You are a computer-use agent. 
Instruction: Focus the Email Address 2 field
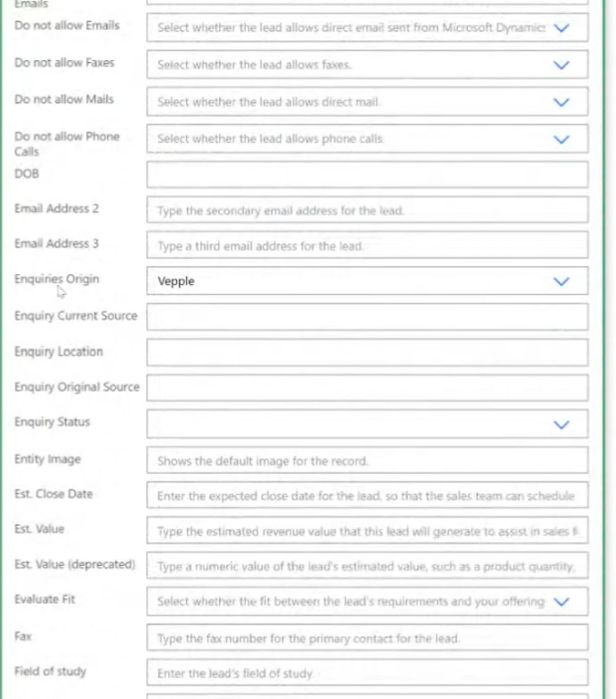click(367, 210)
